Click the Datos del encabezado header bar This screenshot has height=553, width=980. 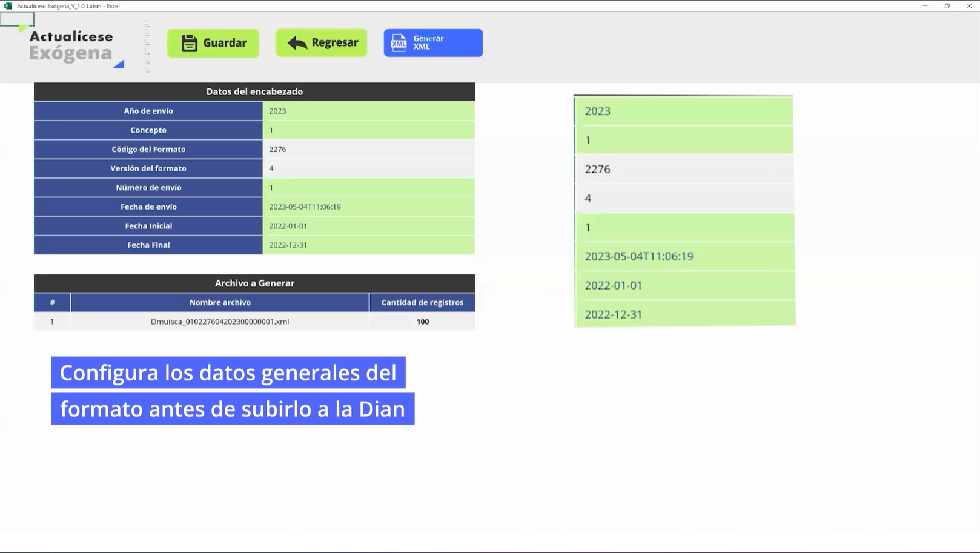[x=254, y=91]
